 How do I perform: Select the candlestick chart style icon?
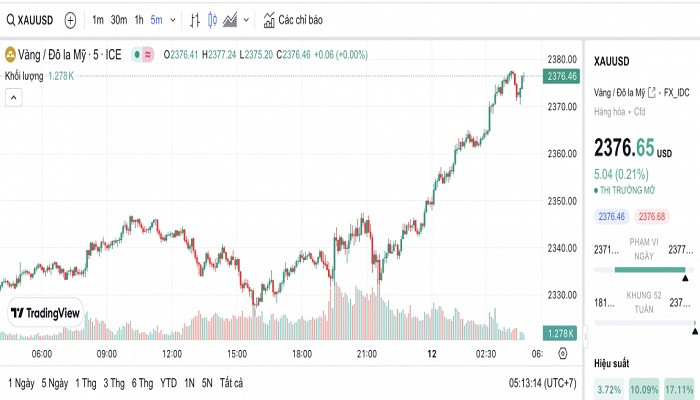click(x=213, y=20)
